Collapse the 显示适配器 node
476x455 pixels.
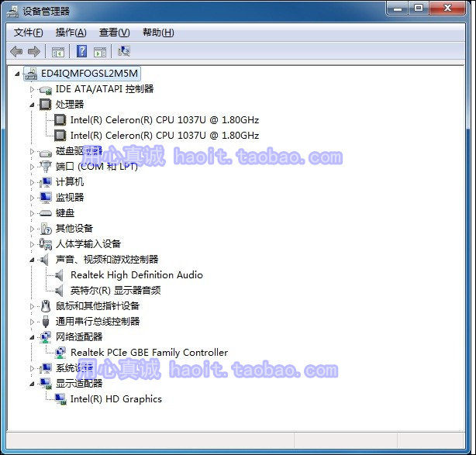point(32,384)
